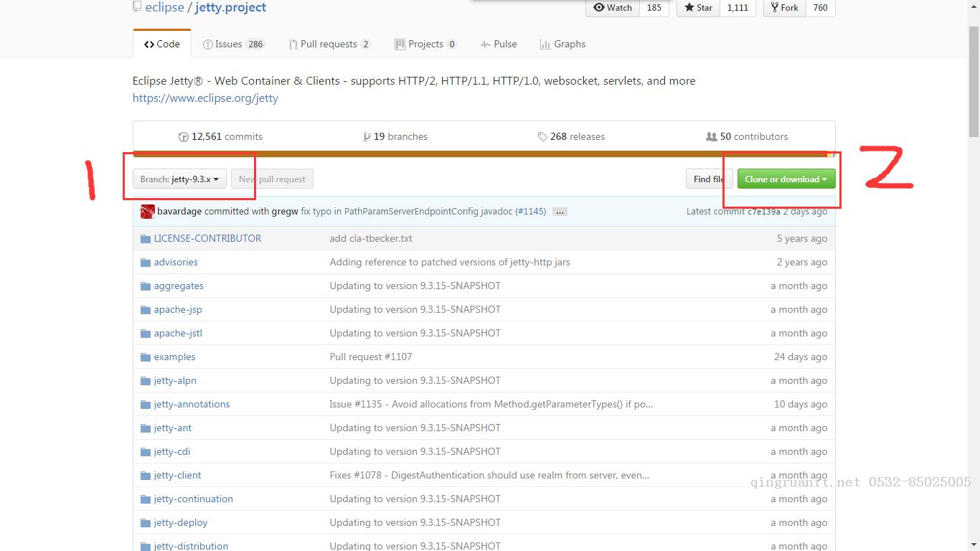Open latest commit c7e139a
This screenshot has height=551, width=980.
pos(764,212)
